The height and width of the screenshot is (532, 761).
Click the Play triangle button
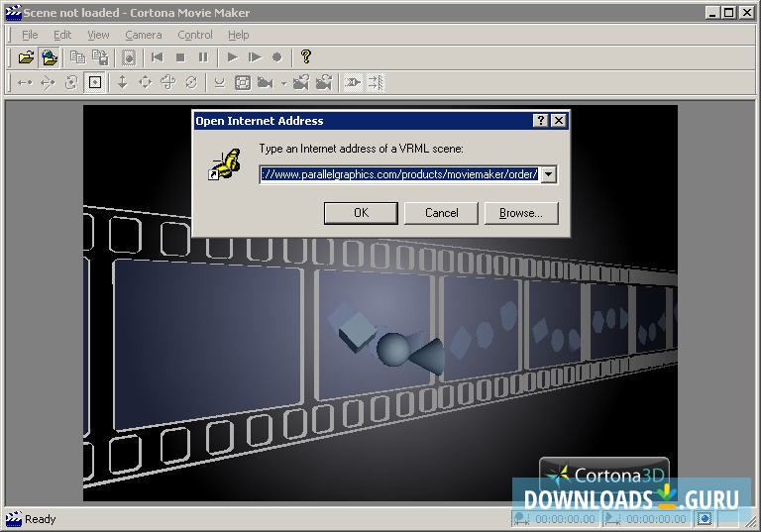[x=233, y=57]
